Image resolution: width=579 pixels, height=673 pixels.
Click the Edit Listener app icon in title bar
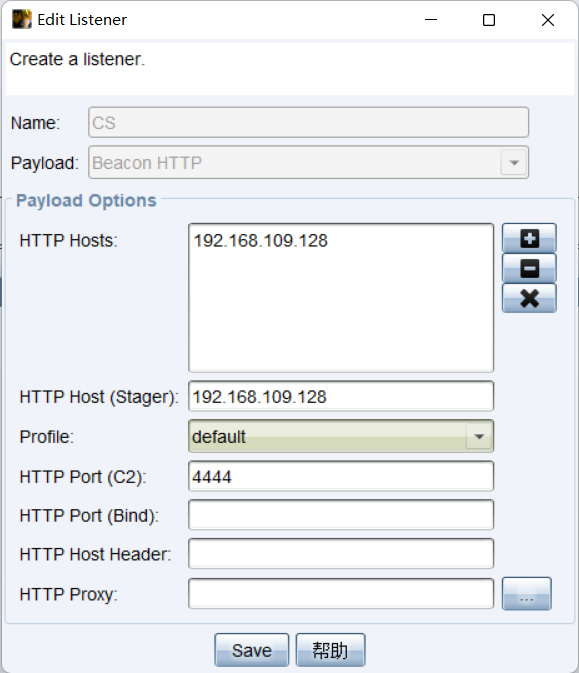(x=21, y=20)
